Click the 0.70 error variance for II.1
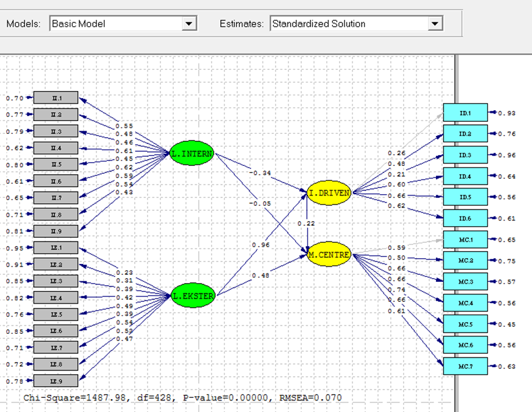The width and height of the screenshot is (532, 412). click(x=15, y=98)
